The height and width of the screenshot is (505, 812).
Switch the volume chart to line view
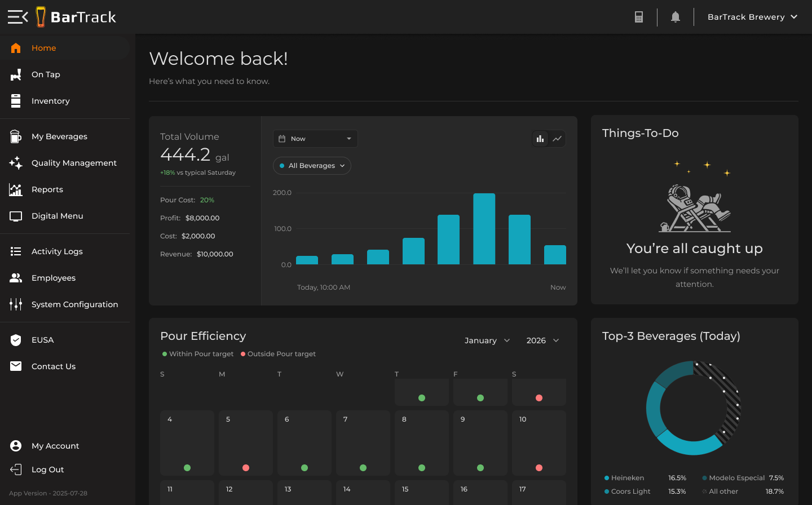coord(557,139)
